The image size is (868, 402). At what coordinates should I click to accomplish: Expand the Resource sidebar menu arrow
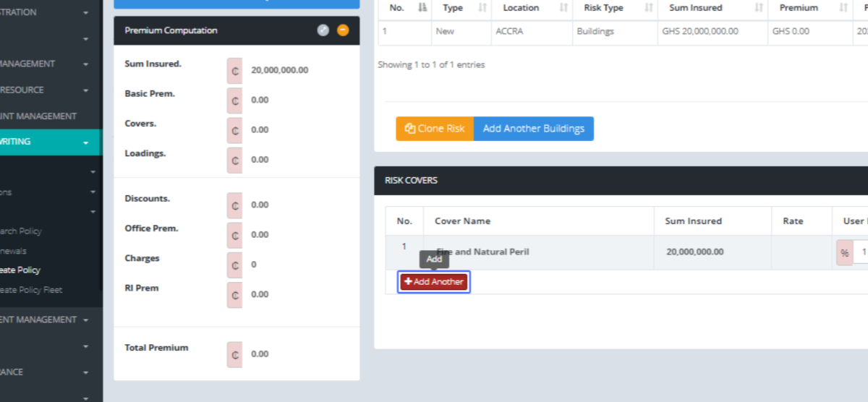[85, 90]
